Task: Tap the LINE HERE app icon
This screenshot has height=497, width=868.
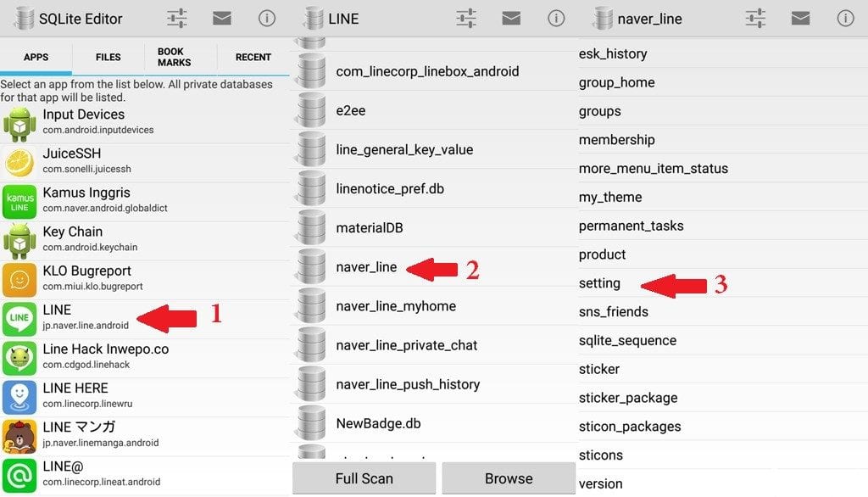Action: point(19,394)
